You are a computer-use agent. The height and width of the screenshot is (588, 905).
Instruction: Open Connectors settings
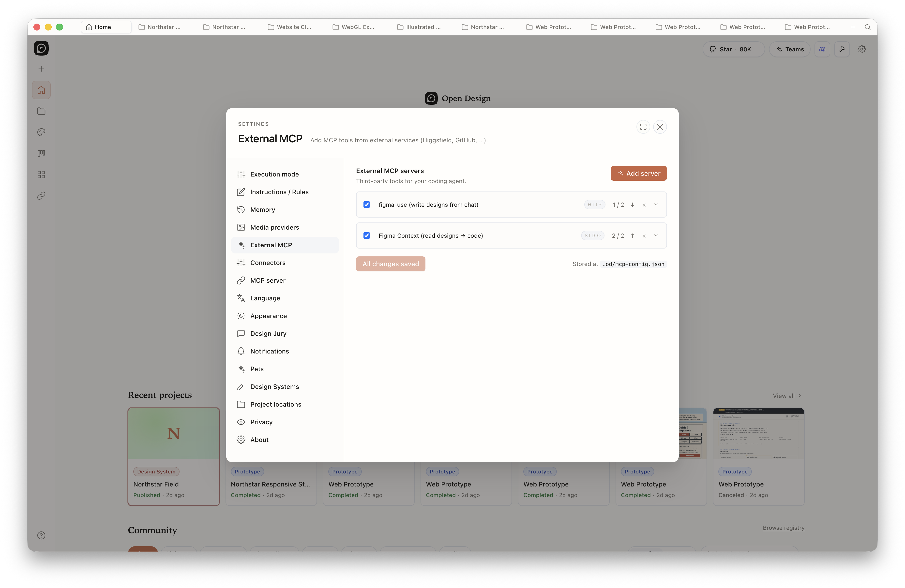[x=285, y=263]
